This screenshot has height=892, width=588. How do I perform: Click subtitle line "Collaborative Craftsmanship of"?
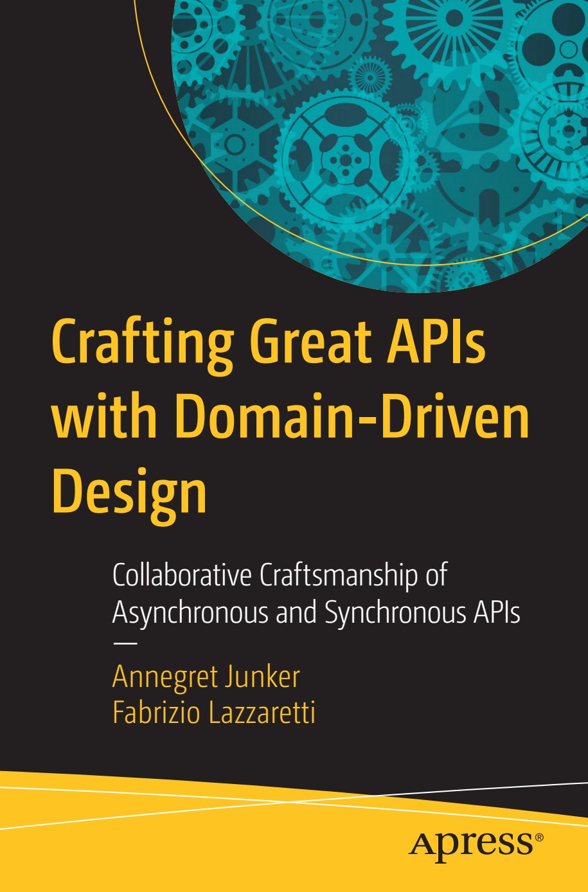pos(280,576)
